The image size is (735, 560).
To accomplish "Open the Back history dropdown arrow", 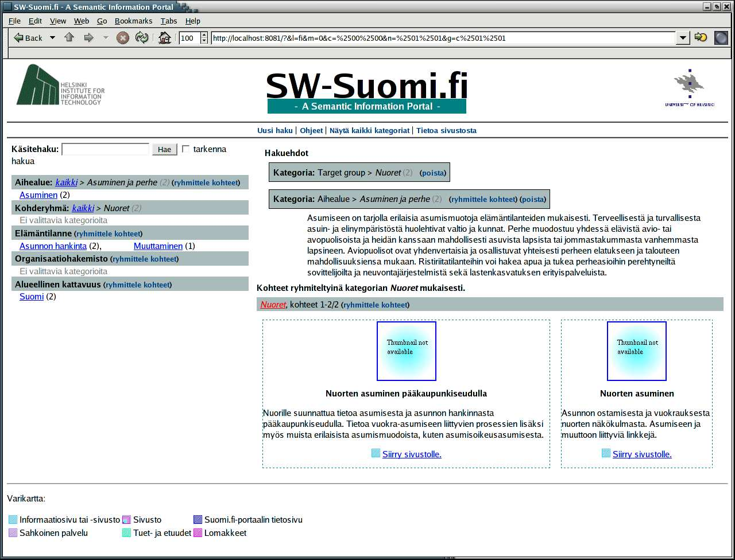I will click(x=53, y=38).
